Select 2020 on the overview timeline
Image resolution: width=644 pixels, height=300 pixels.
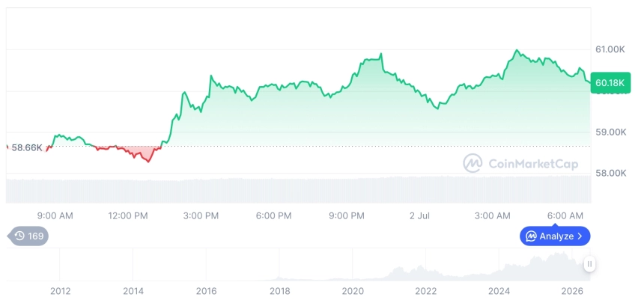point(353,291)
